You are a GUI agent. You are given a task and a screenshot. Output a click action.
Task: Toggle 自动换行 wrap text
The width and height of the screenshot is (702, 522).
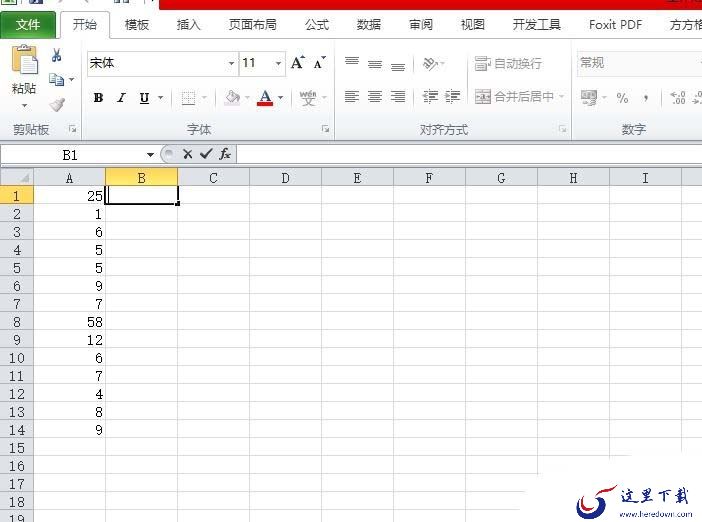tap(508, 64)
